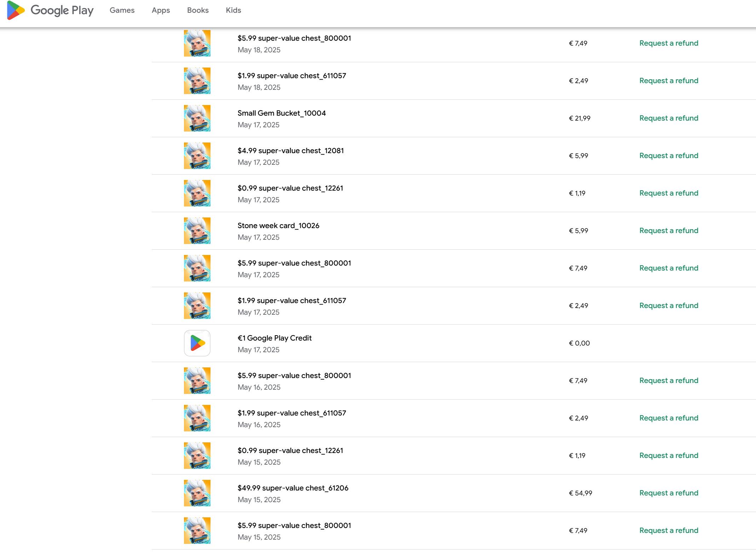Image resolution: width=756 pixels, height=552 pixels.
Task: Open the Games tab
Action: click(122, 10)
